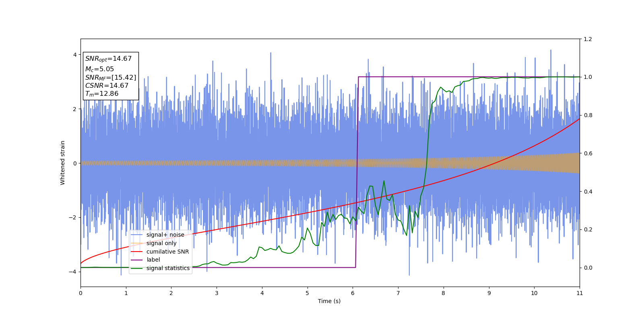Image resolution: width=644 pixels, height=322 pixels.
Task: Click the x-axis tick label 9
Action: (x=489, y=293)
